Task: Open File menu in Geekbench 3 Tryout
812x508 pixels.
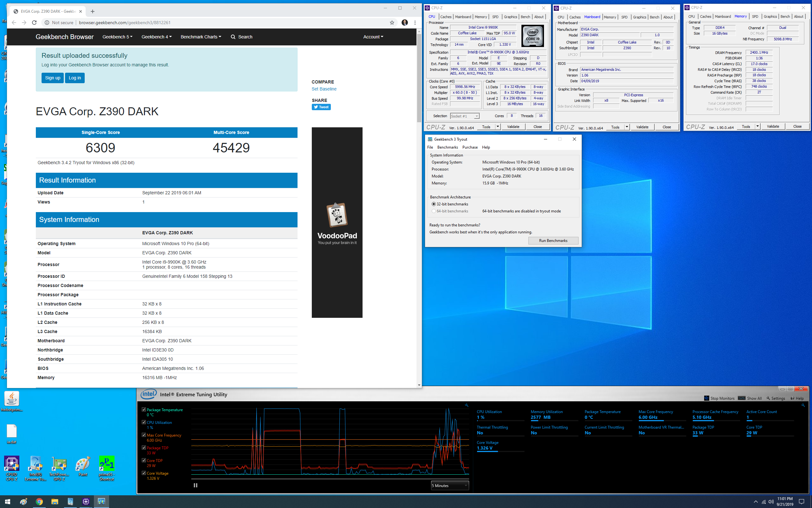Action: tap(430, 147)
